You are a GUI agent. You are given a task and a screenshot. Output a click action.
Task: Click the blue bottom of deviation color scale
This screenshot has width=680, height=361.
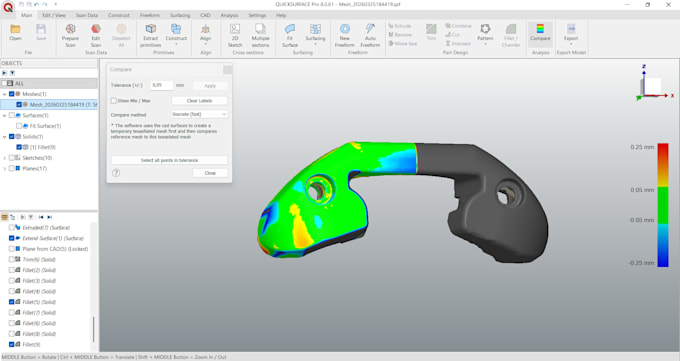(x=663, y=260)
